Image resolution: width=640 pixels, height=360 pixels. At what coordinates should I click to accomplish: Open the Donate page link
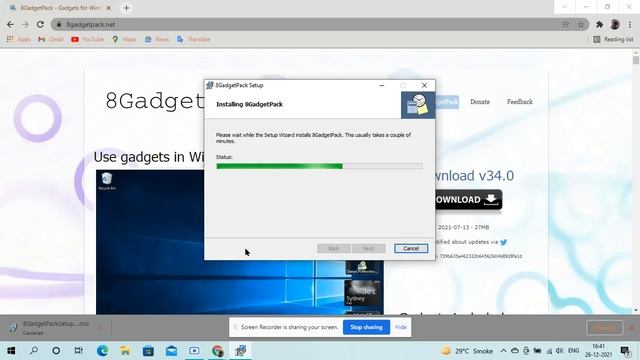[480, 102]
